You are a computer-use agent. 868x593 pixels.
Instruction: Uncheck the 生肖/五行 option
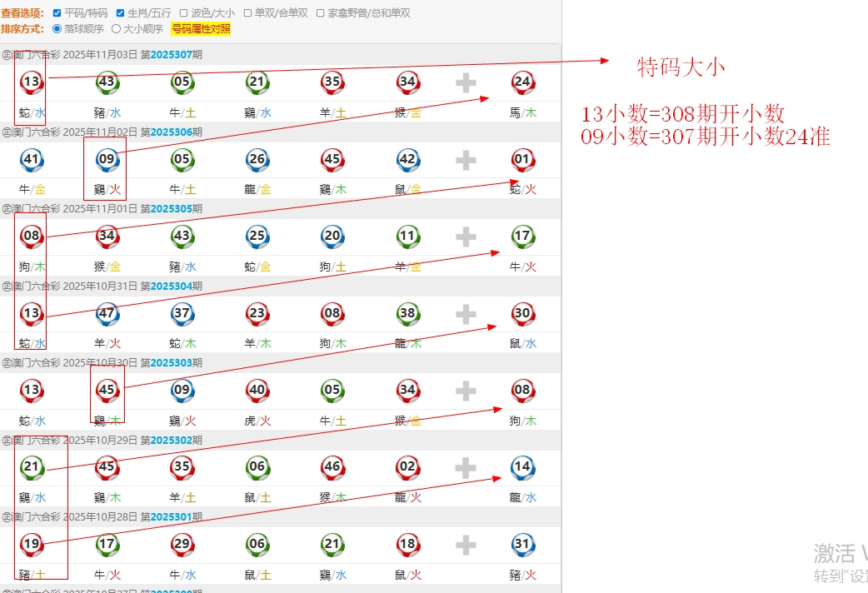tap(120, 13)
